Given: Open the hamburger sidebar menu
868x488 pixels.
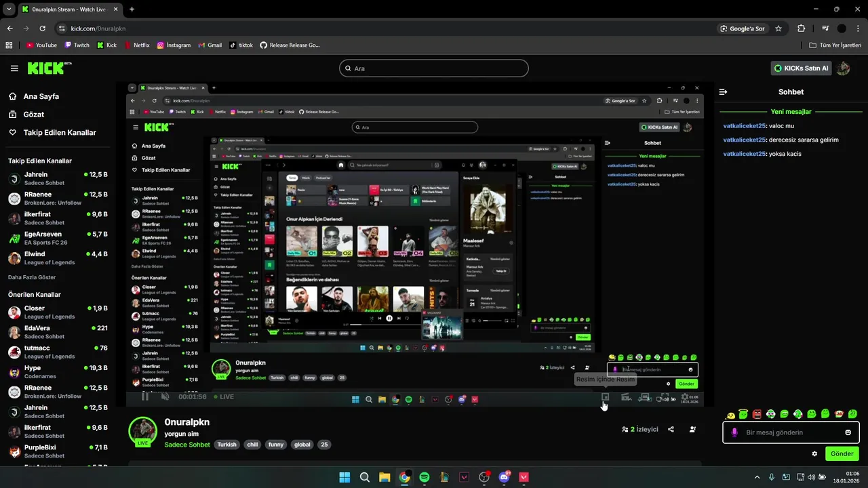Looking at the screenshot, I should click(14, 68).
